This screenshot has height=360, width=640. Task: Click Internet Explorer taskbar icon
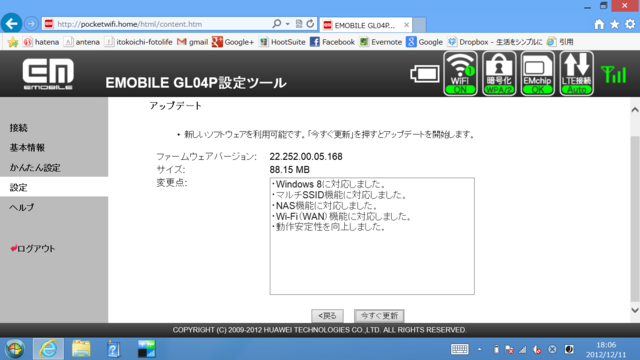click(48, 349)
